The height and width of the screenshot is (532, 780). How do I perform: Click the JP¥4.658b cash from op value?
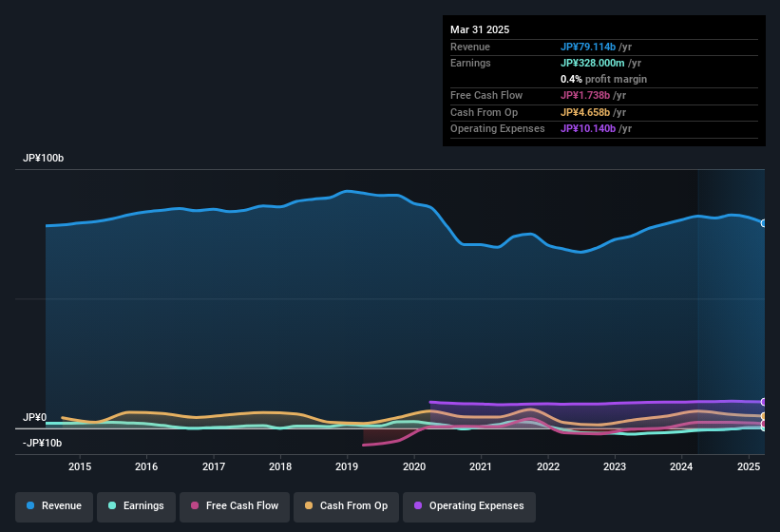[585, 112]
